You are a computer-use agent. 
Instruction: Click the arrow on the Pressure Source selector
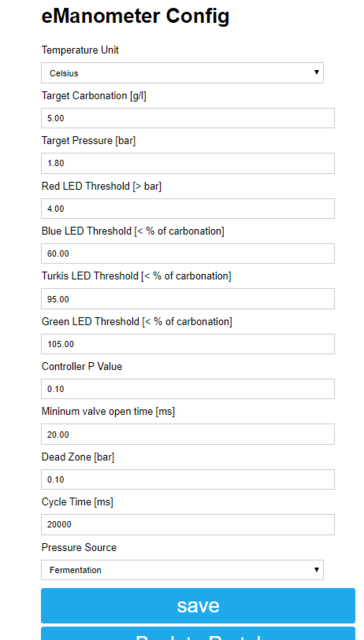coord(316,569)
